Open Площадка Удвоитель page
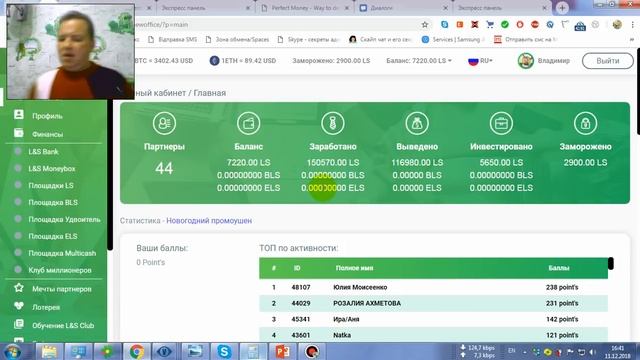 [x=64, y=219]
